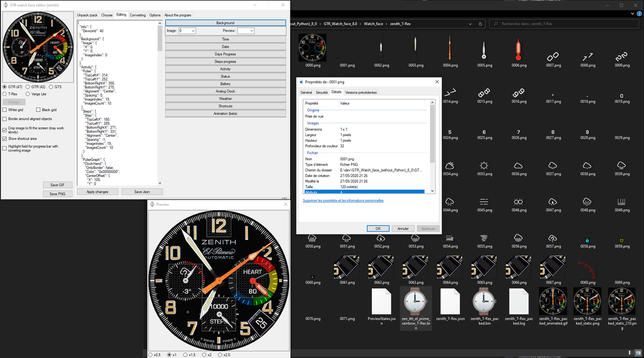644x358 pixels.
Task: Select the 0049.png weather file icon
Action: tap(622, 202)
